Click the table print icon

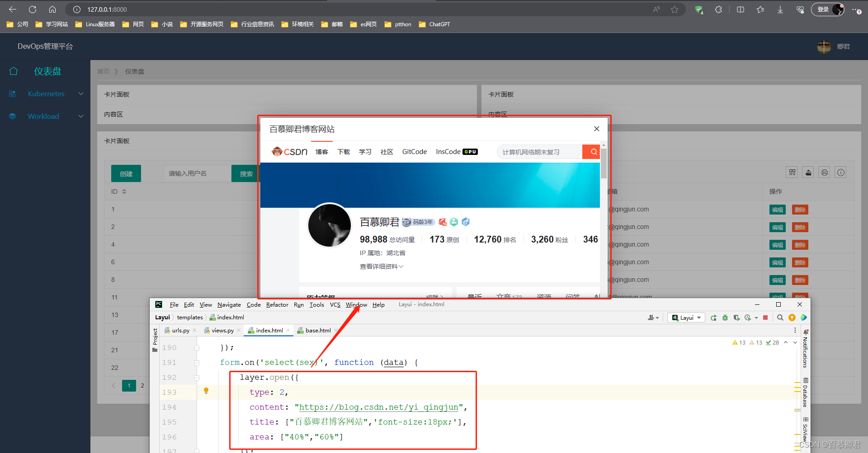(825, 173)
